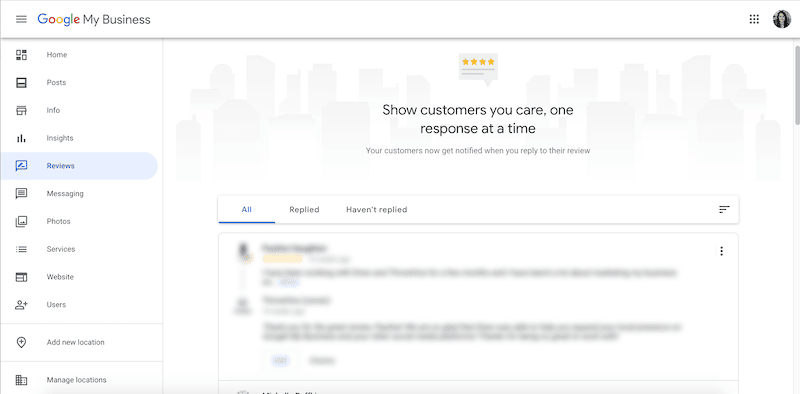The width and height of the screenshot is (800, 394).
Task: Select the Reviews sidebar label
Action: point(60,166)
